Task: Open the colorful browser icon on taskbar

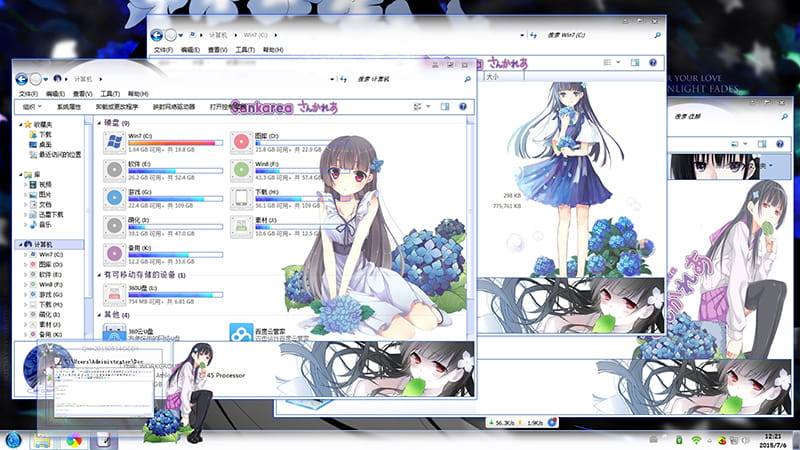Action: pos(73,440)
